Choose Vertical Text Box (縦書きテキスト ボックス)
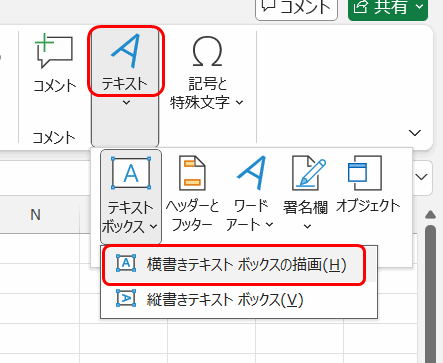443x363 pixels. click(x=239, y=300)
